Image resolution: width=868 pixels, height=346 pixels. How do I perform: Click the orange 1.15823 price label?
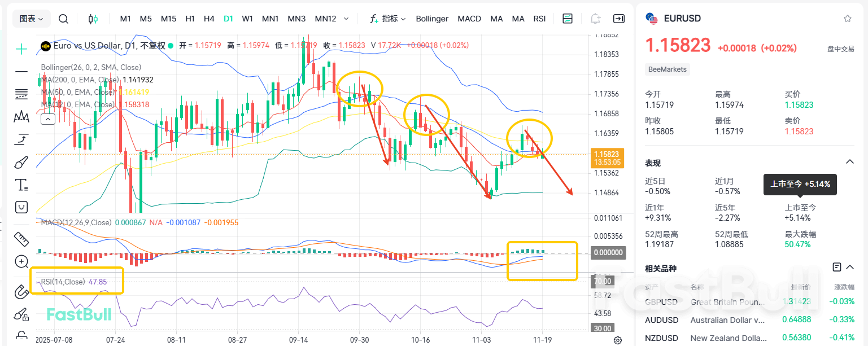coord(608,152)
